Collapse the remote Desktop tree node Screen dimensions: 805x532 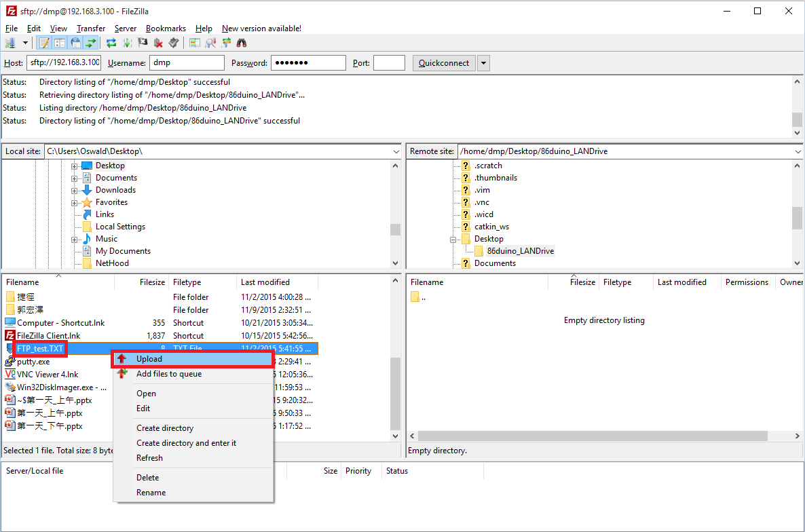click(x=453, y=240)
